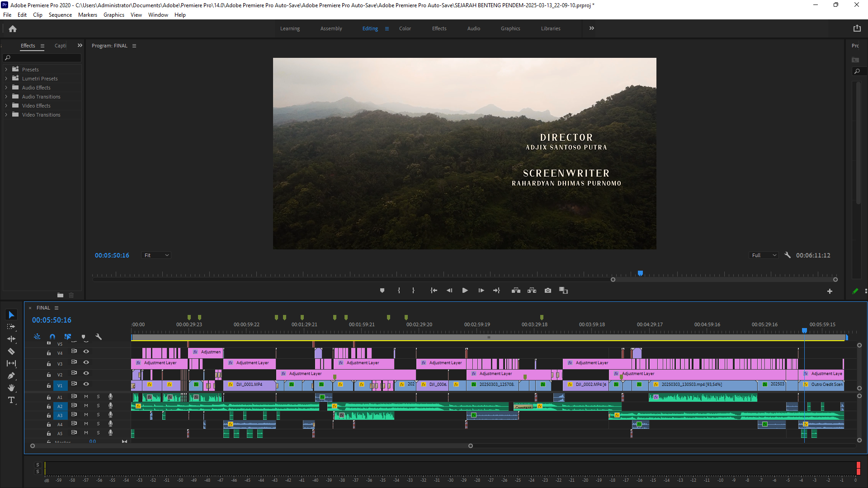
Task: Open the Fit zoom level dropdown
Action: click(x=156, y=255)
